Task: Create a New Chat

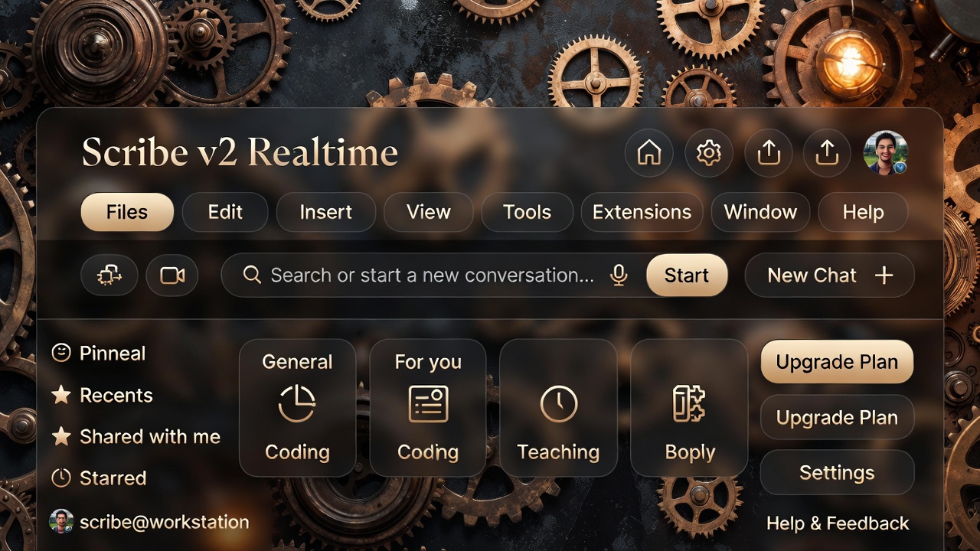Action: click(828, 275)
